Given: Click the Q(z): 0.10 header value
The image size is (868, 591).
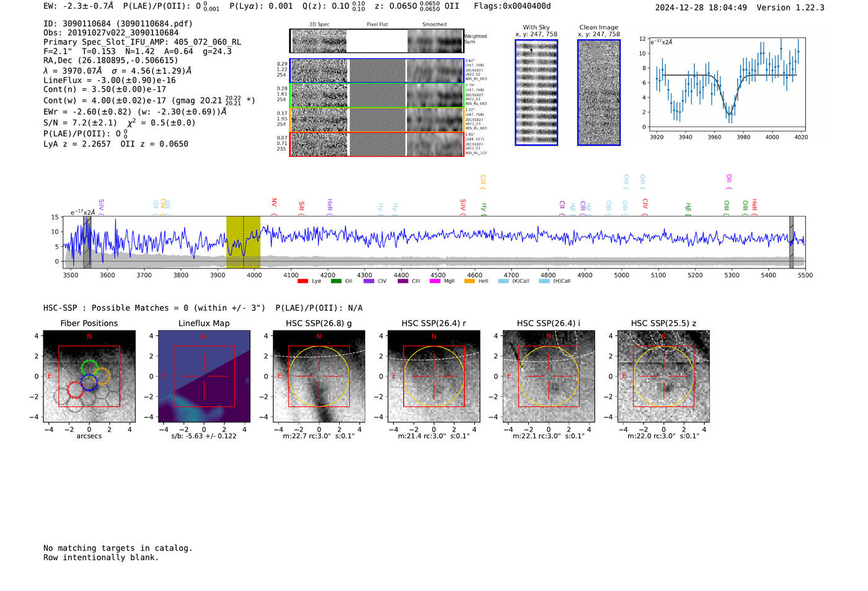Looking at the screenshot, I should tap(335, 7).
